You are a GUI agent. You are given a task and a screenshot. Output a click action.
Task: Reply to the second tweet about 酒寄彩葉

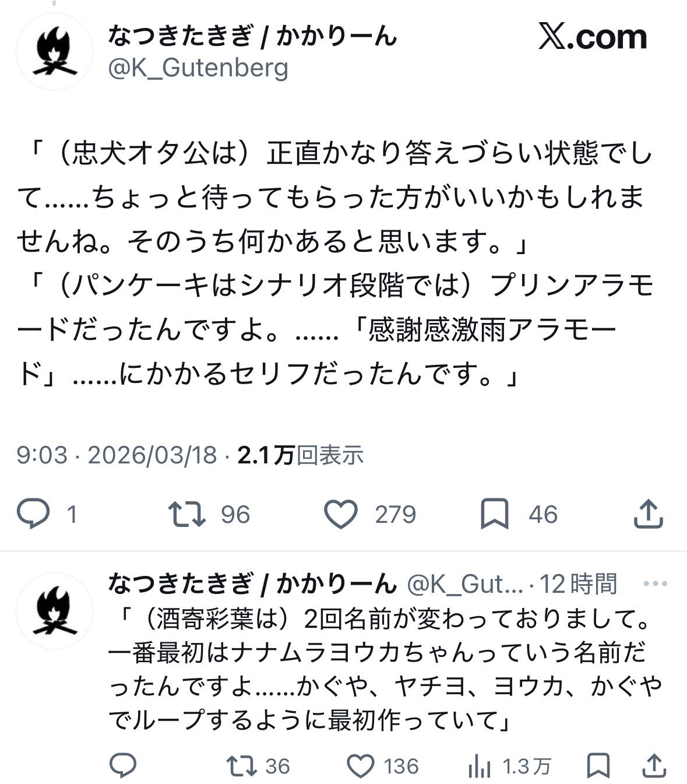pos(124,765)
